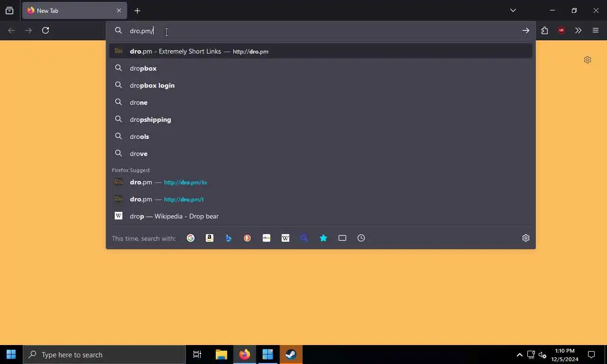Click the Go arrow in address bar
The image size is (607, 364).
526,30
